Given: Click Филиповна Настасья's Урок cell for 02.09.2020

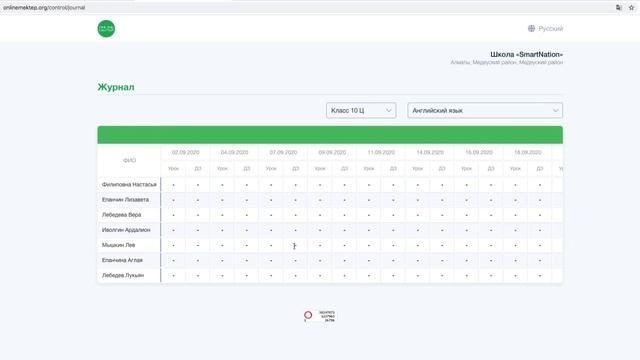Looking at the screenshot, I should [173, 185].
